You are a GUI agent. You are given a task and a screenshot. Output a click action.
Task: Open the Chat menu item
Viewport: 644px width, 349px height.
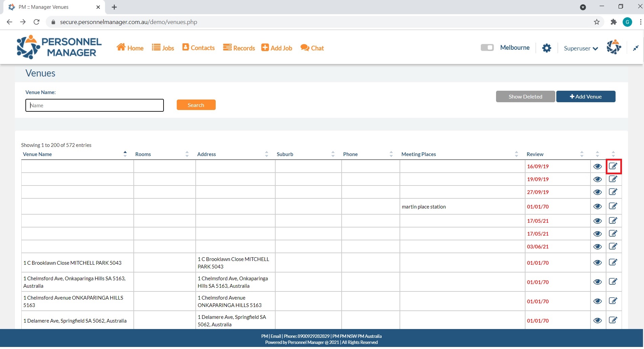[312, 48]
